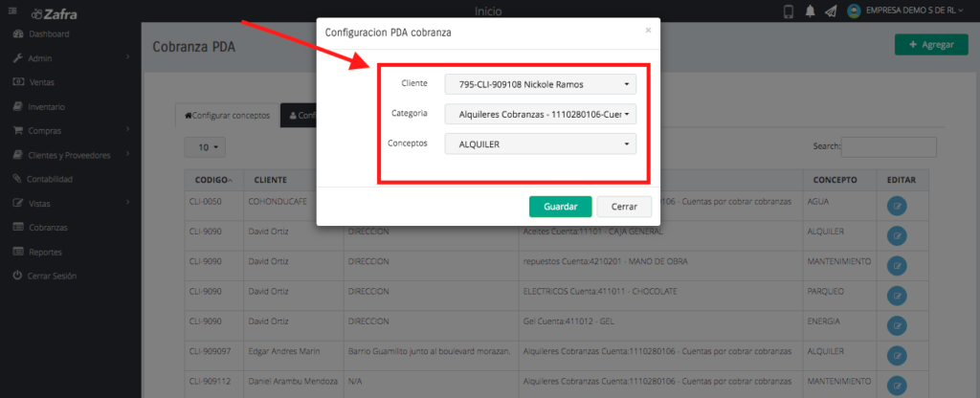Click the Vistas edit icon in sidebar
The height and width of the screenshot is (398, 980).
pos(17,204)
